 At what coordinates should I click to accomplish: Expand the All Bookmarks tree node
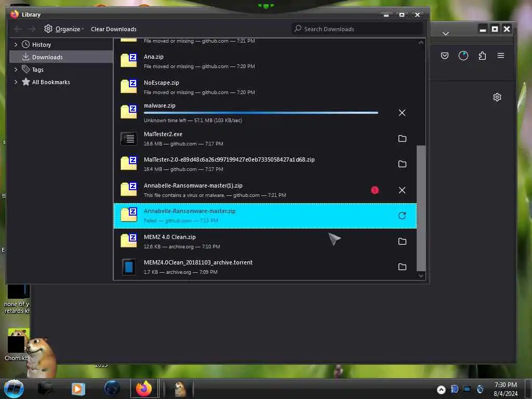click(16, 82)
